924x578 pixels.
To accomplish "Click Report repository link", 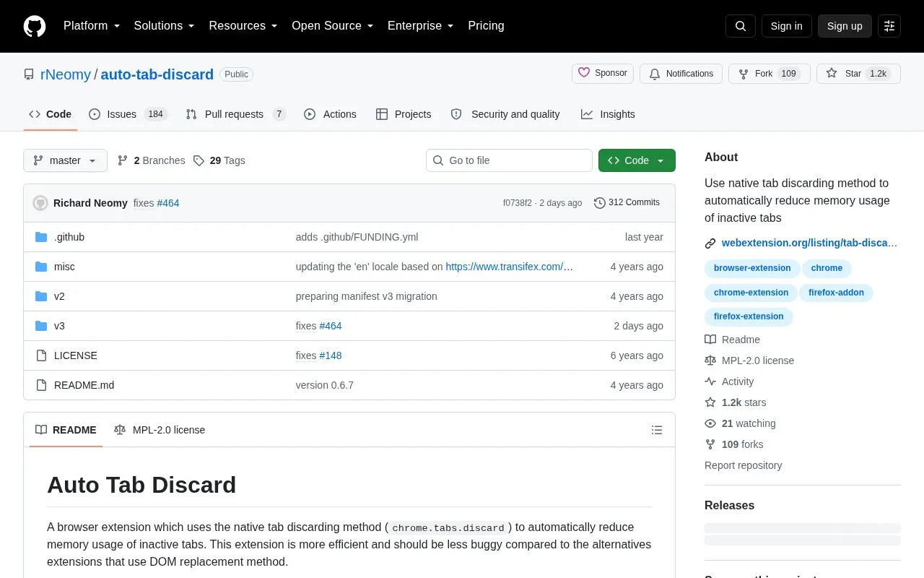I will coord(743,465).
